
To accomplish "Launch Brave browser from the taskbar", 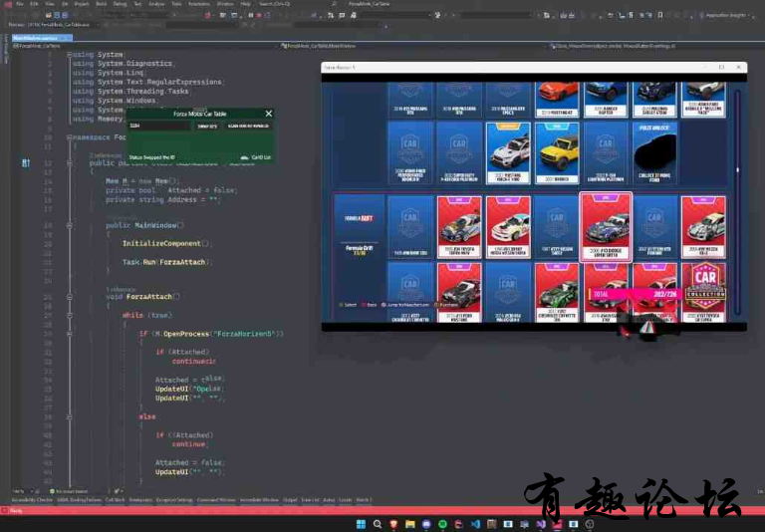I will coord(393,524).
